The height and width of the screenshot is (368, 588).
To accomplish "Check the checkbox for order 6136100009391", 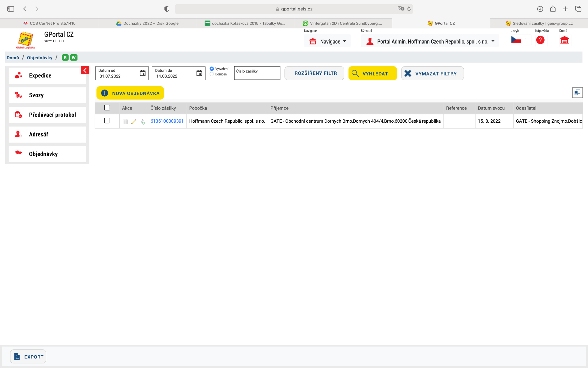I will point(107,121).
